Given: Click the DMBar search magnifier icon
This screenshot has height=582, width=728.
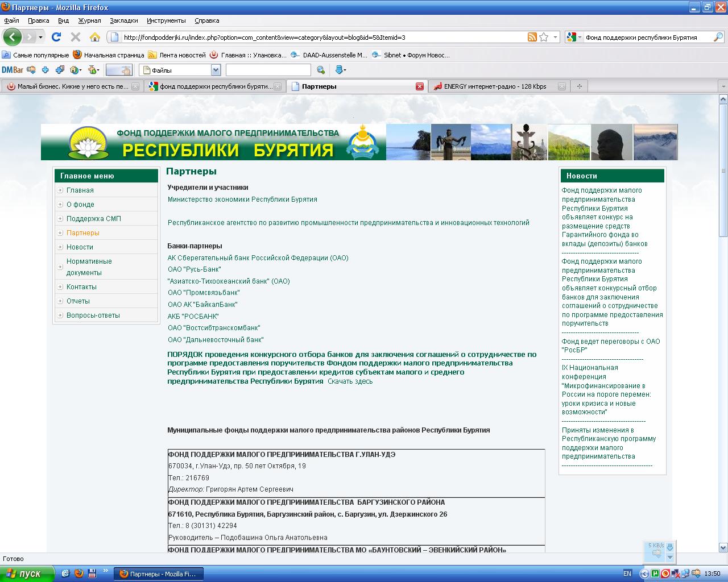Looking at the screenshot, I should [x=321, y=70].
